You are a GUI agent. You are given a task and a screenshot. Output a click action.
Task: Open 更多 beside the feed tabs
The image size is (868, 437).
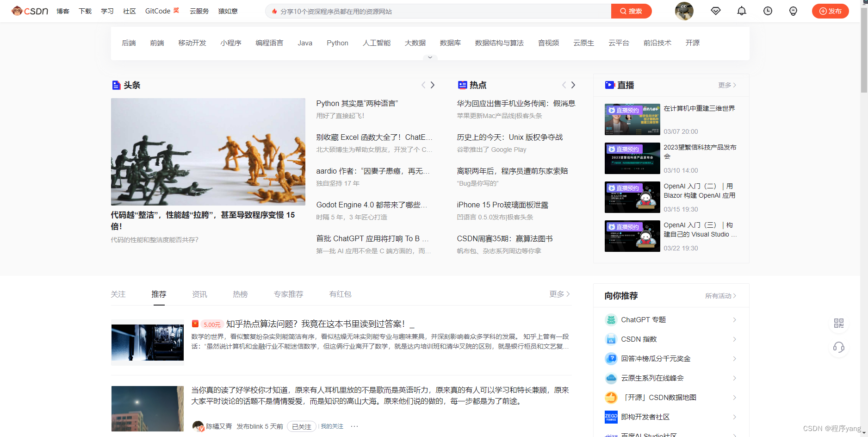559,294
